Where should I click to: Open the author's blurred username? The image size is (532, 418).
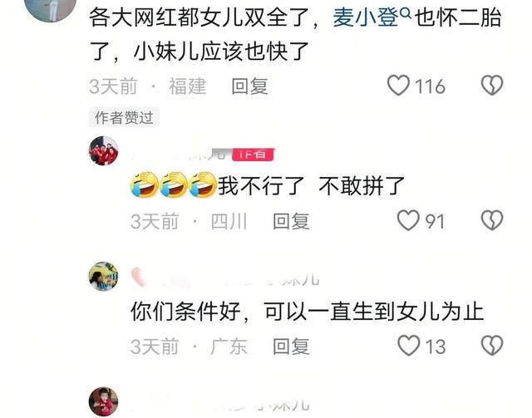(179, 155)
